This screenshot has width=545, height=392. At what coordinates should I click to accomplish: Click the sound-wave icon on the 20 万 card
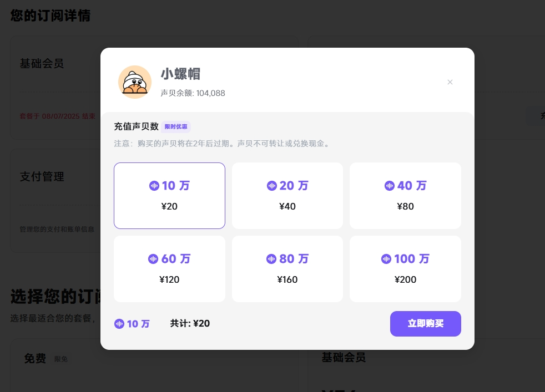(272, 186)
